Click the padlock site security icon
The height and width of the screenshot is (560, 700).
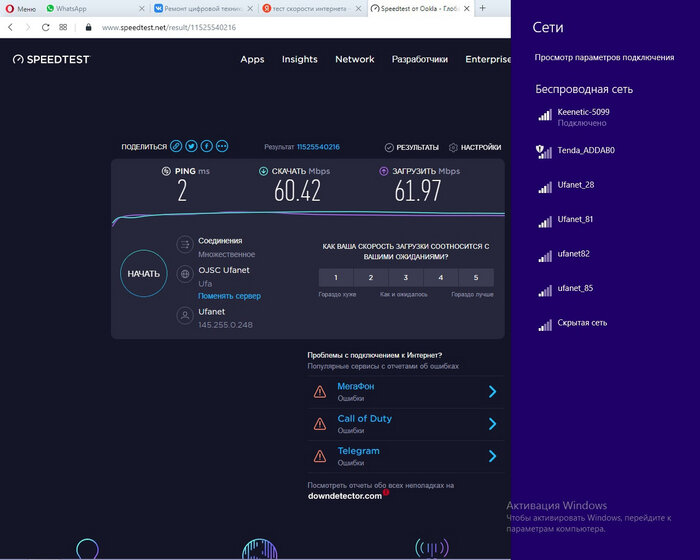pyautogui.click(x=88, y=27)
